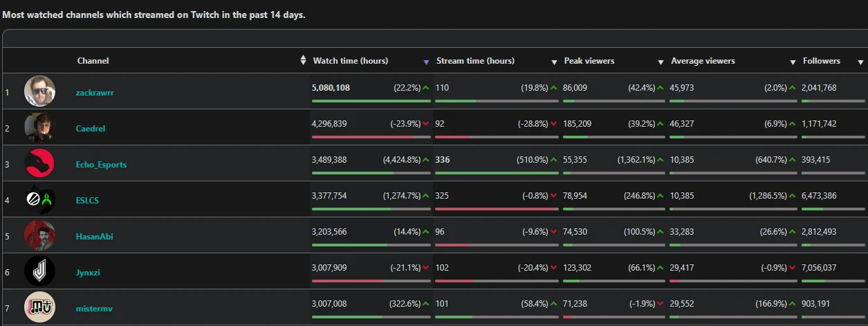Click the Peak viewers header label
This screenshot has width=868, height=326.
click(x=589, y=61)
